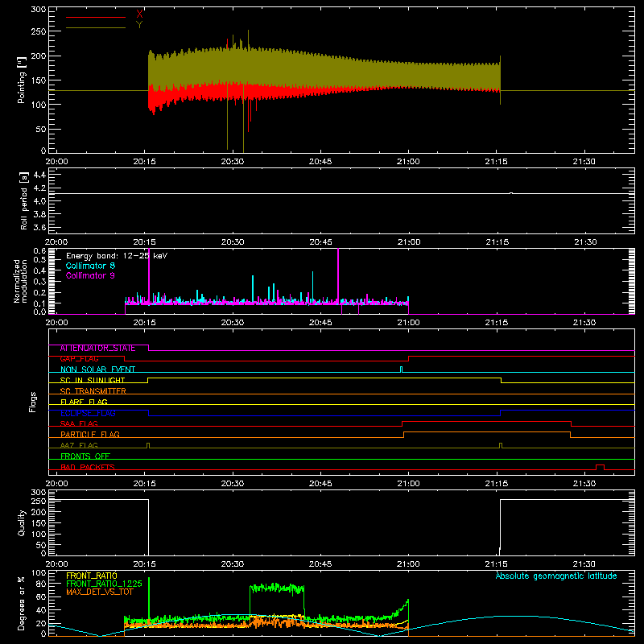Click the red X legend line
Image resolution: width=644 pixels, height=644 pixels.
pos(96,17)
